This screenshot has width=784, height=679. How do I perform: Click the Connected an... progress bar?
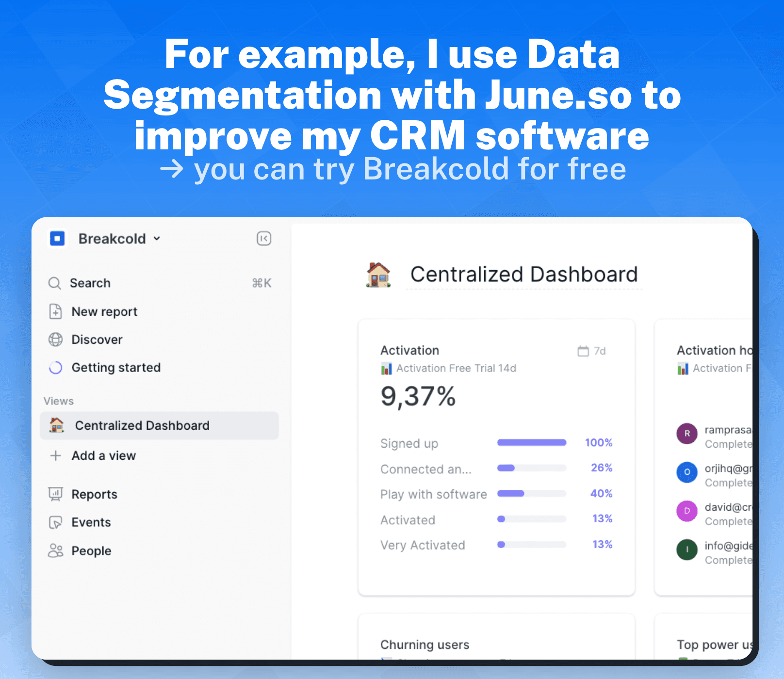click(532, 468)
